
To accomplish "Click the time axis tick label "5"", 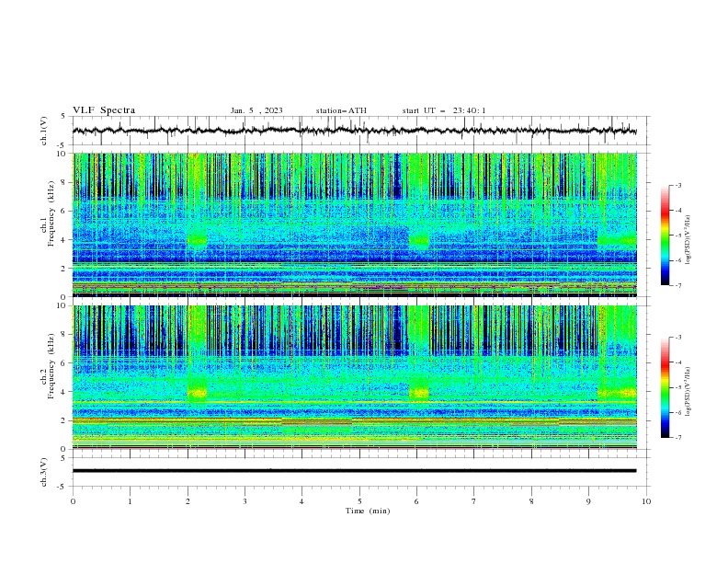I will (x=359, y=501).
